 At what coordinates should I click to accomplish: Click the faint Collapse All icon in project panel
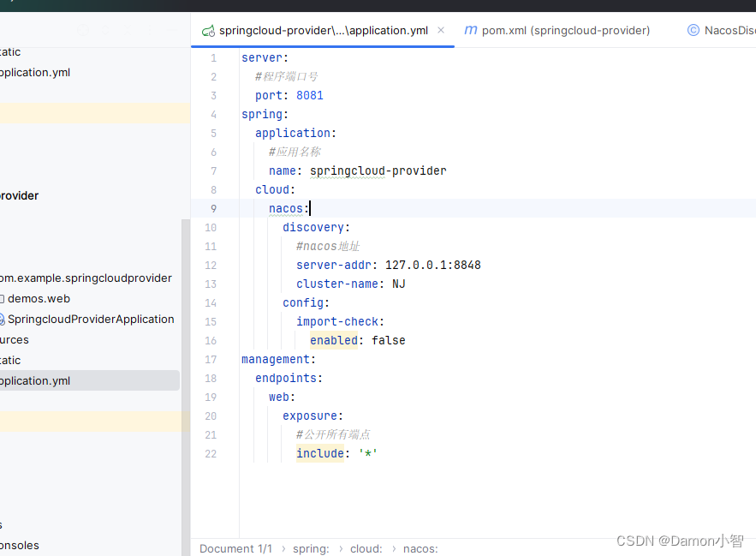(x=128, y=30)
